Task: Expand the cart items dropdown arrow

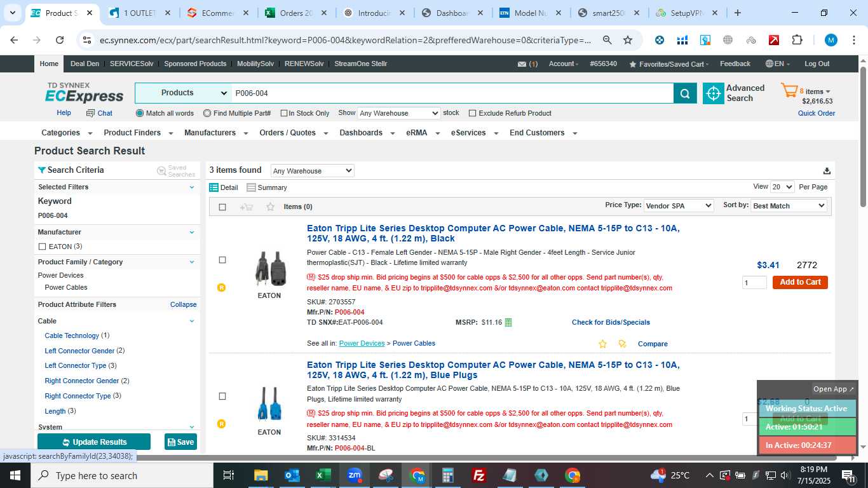Action: [828, 91]
